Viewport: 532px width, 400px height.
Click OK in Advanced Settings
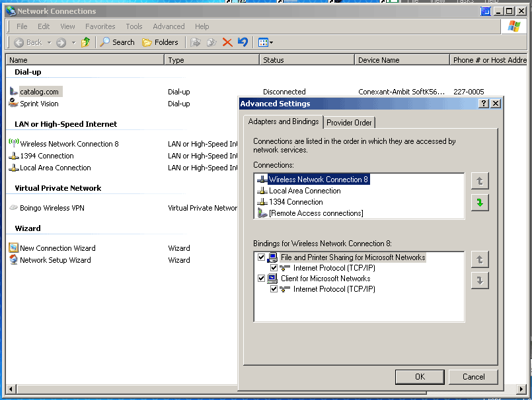[x=420, y=377]
